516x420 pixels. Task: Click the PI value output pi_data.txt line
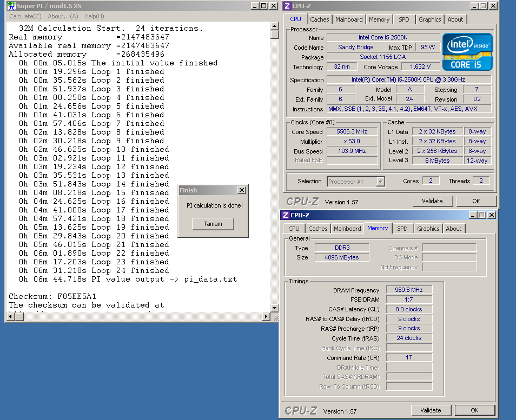128,279
